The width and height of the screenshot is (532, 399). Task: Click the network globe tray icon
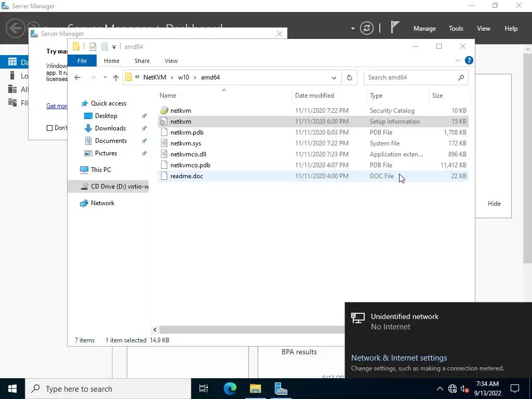pyautogui.click(x=453, y=389)
